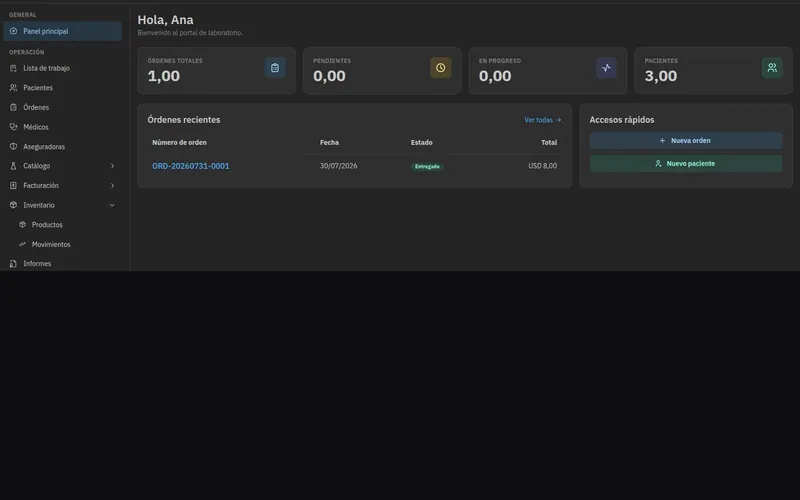
Task: Click the date 30/07/2026 cell
Action: (x=338, y=166)
